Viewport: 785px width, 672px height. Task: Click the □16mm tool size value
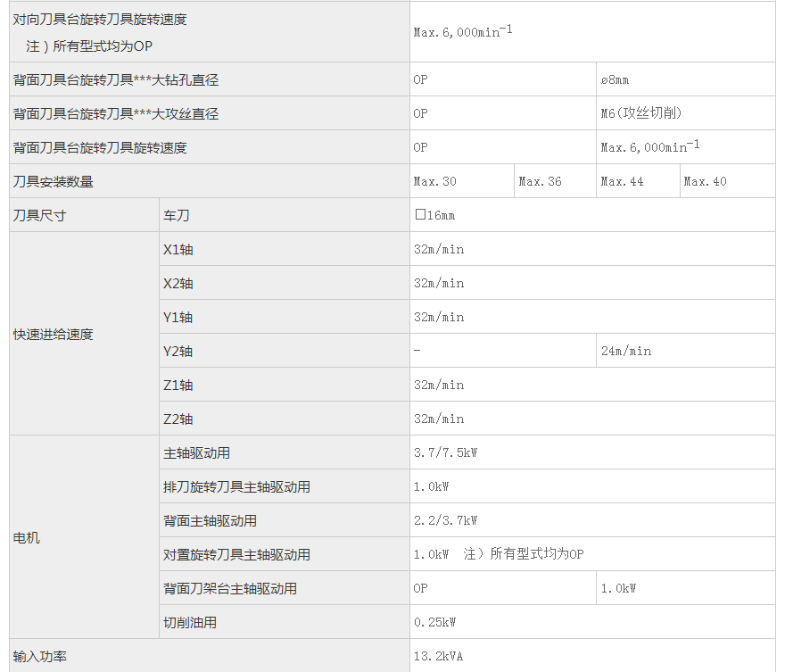coord(435,215)
